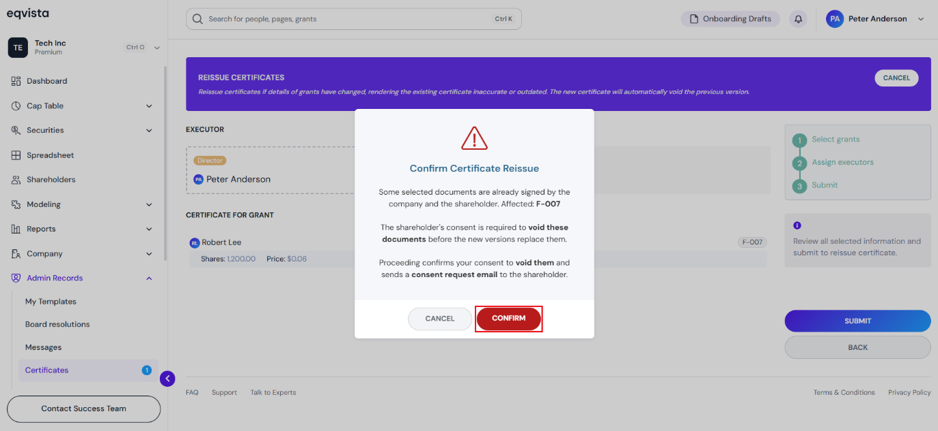This screenshot has height=431, width=938.
Task: Expand the Reports menu chevron
Action: (x=149, y=229)
